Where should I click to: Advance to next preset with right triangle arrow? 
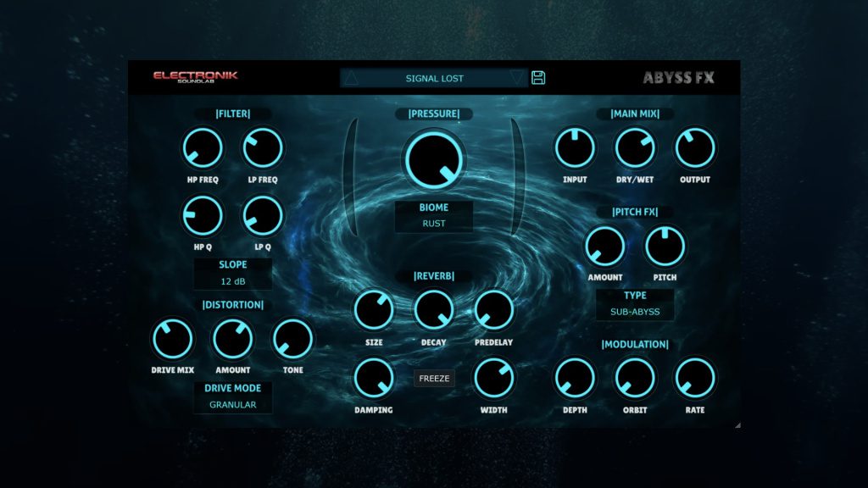(x=518, y=77)
